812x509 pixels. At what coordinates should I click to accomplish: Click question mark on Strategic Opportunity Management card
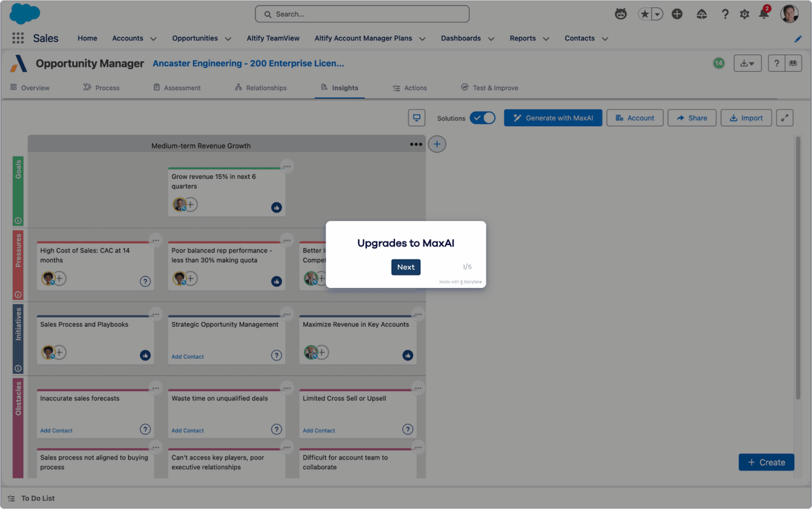276,355
